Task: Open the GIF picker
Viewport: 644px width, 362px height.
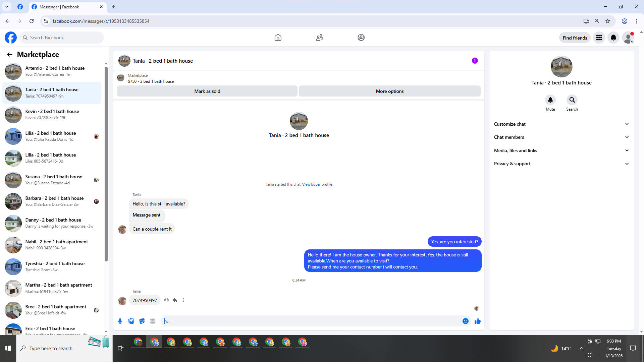Action: click(x=153, y=321)
